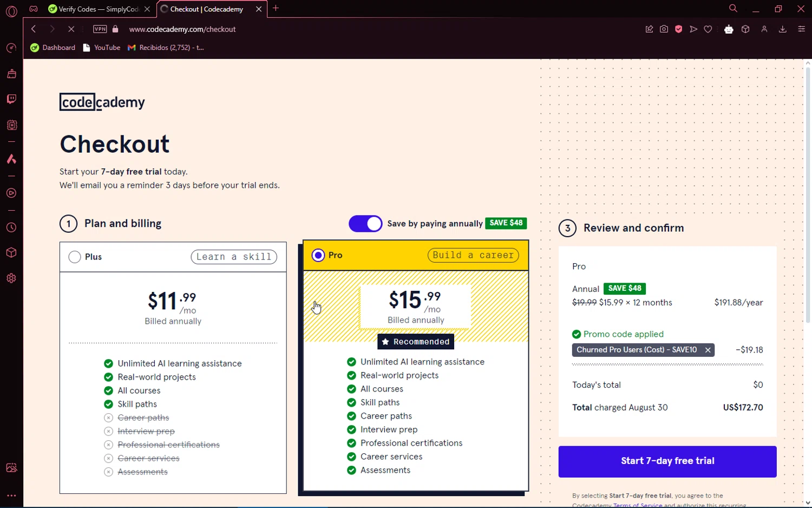Image resolution: width=812 pixels, height=508 pixels.
Task: Open Recibidos Gmail bookmark
Action: (x=166, y=48)
